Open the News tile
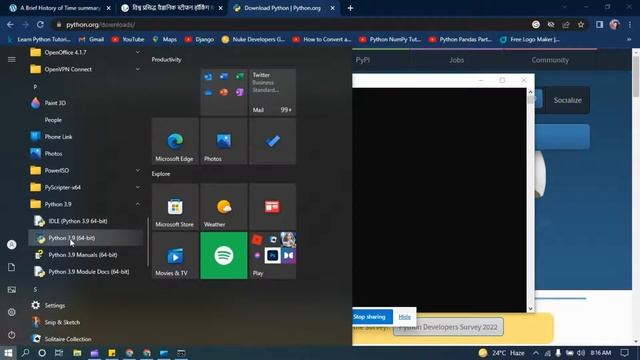This screenshot has width=640, height=360. (273, 207)
